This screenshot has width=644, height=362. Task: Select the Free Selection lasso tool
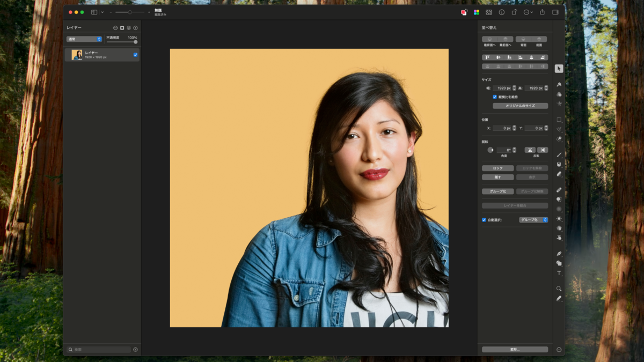tap(559, 129)
